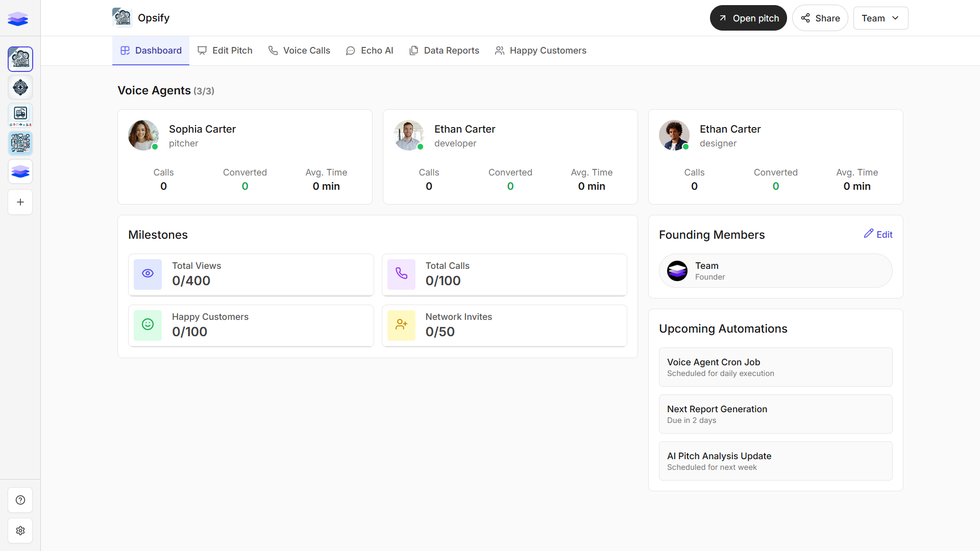Expand the Team dropdown menu
Screen dimensions: 980x551
pos(880,18)
